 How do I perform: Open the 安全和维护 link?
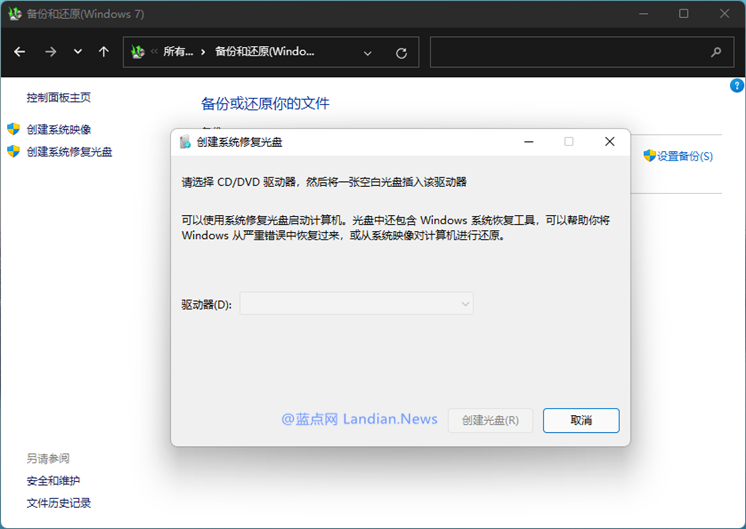click(53, 481)
